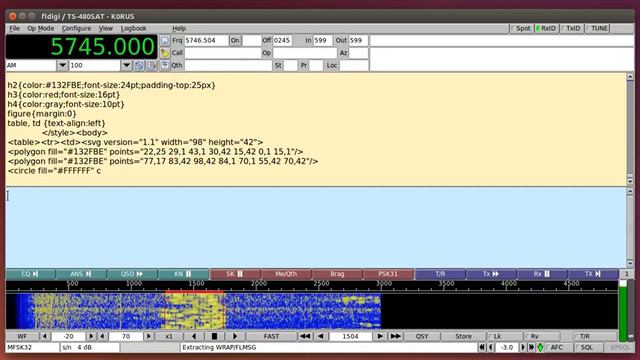This screenshot has height=360, width=640.
Task: Click the waterfall left arrow next to x1
Action: tap(194, 336)
